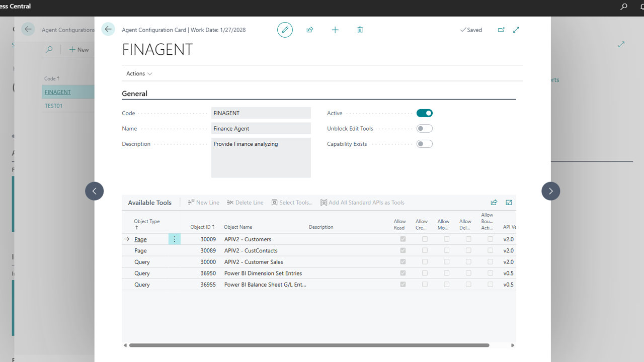Click the Description text area
This screenshot has width=644, height=362.
click(261, 158)
